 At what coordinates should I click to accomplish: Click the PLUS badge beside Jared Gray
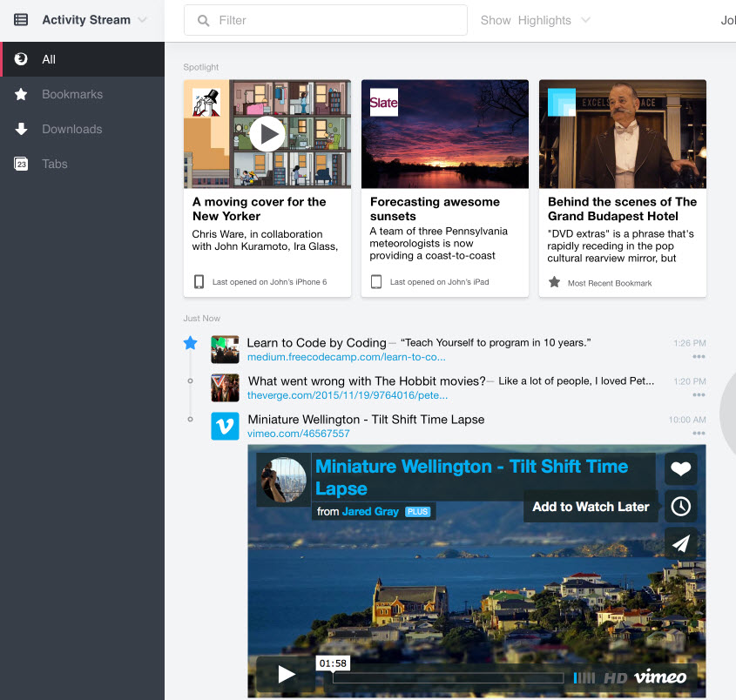coord(417,511)
